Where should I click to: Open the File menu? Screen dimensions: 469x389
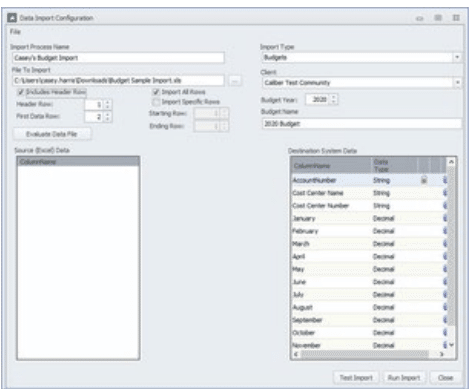click(15, 32)
